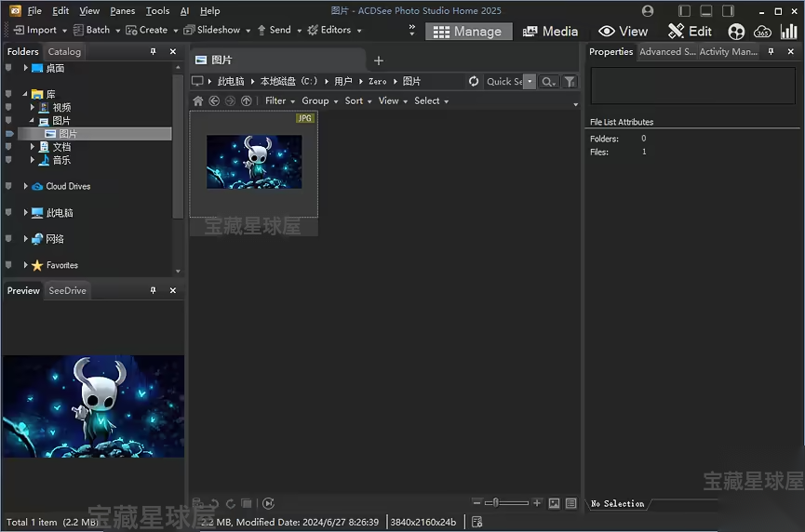The height and width of the screenshot is (532, 805).
Task: Open the Help menu
Action: [x=210, y=11]
